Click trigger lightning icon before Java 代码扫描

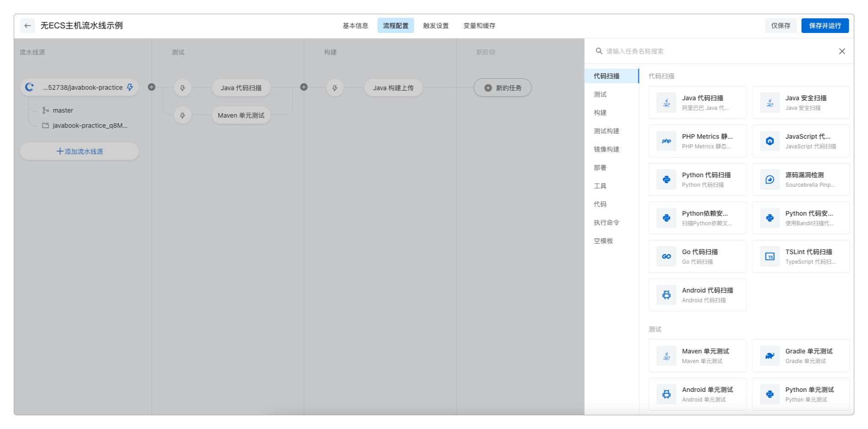(x=182, y=88)
